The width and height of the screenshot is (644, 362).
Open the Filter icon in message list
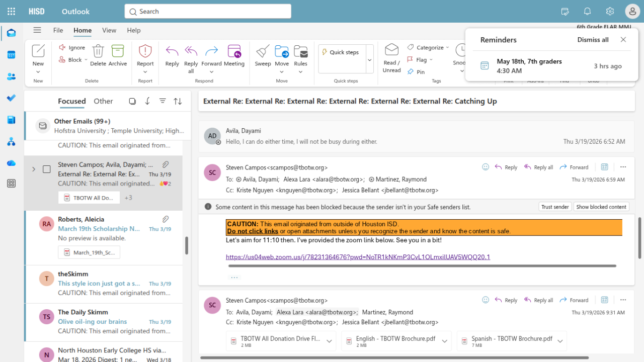pyautogui.click(x=163, y=101)
